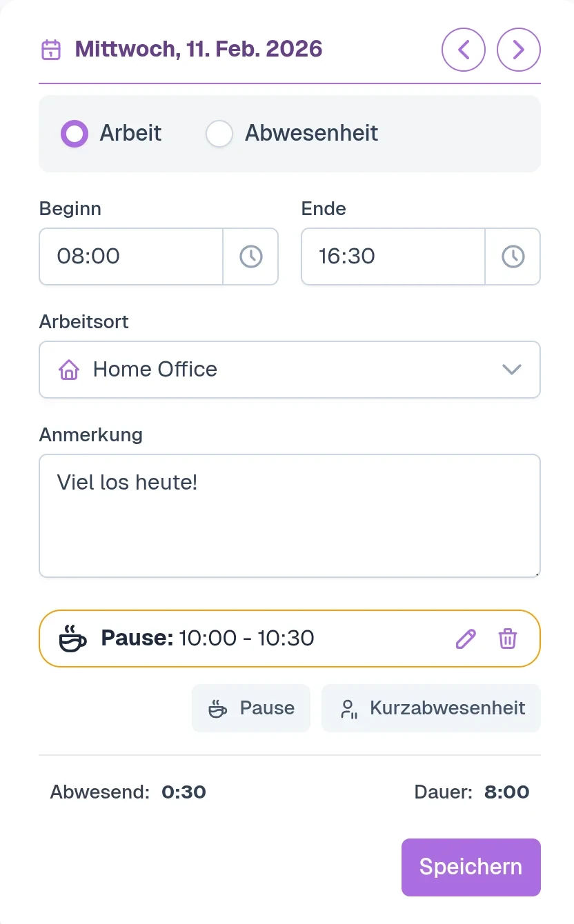Go to previous day arrow
The width and height of the screenshot is (574, 924).
pyautogui.click(x=464, y=50)
